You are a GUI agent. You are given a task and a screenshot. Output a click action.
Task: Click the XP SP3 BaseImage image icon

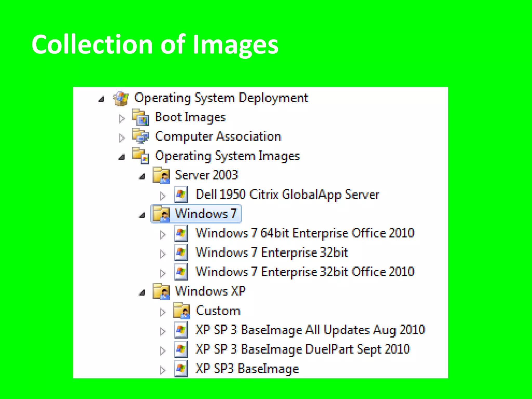tap(181, 369)
